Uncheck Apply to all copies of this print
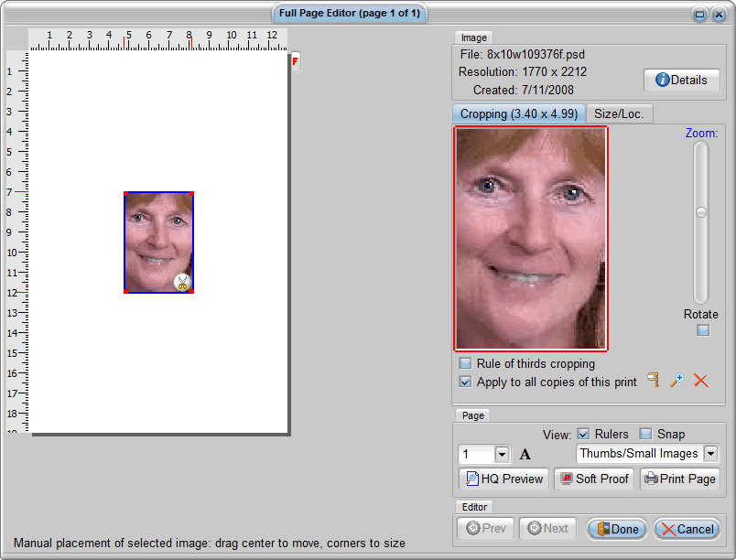Viewport: 736px width, 560px height. coord(465,382)
